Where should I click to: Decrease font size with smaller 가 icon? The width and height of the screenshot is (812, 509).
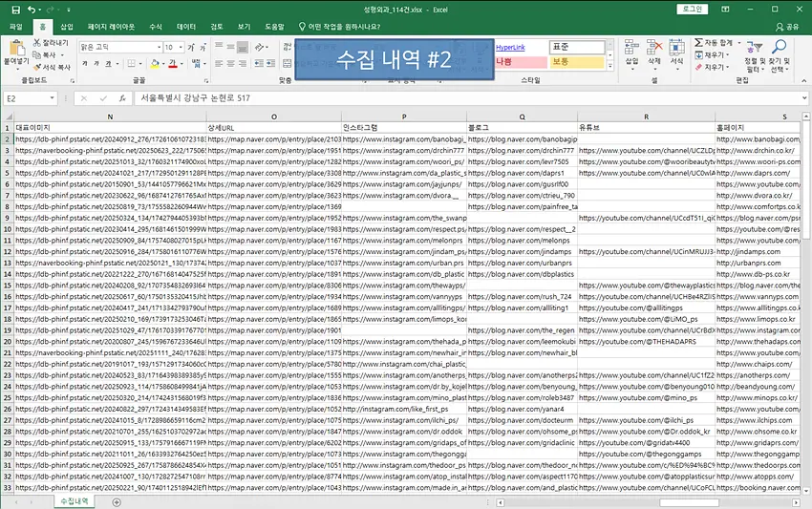(203, 47)
